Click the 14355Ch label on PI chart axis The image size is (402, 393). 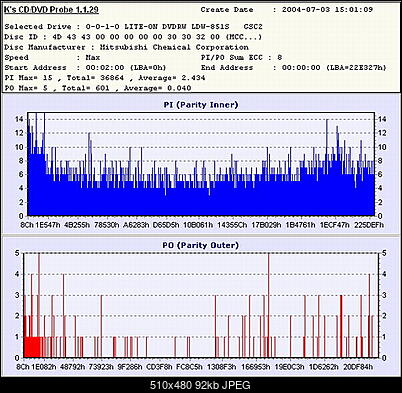click(x=232, y=225)
